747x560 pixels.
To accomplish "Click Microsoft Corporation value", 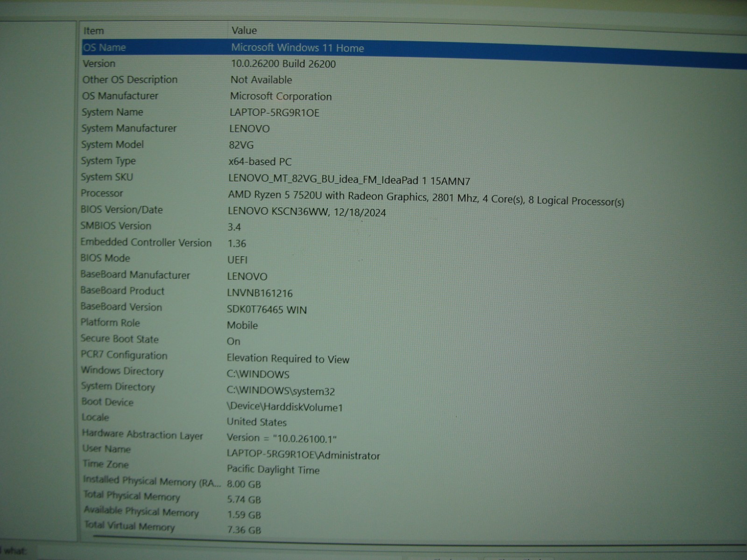I will click(x=281, y=97).
